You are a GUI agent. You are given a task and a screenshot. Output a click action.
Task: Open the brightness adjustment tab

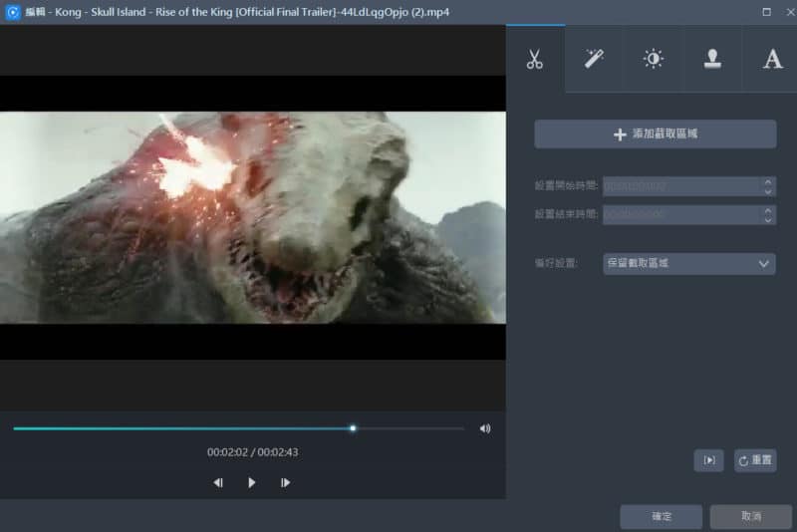[x=653, y=59]
